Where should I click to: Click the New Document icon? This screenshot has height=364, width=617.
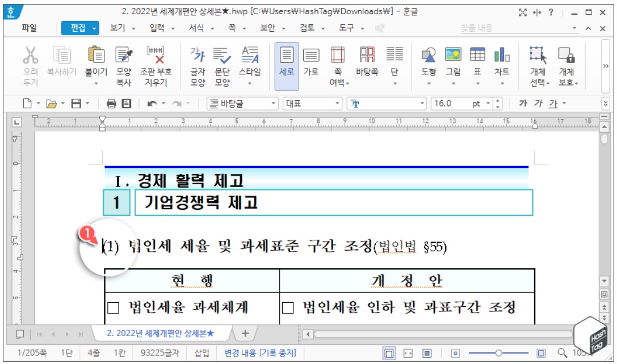point(27,103)
